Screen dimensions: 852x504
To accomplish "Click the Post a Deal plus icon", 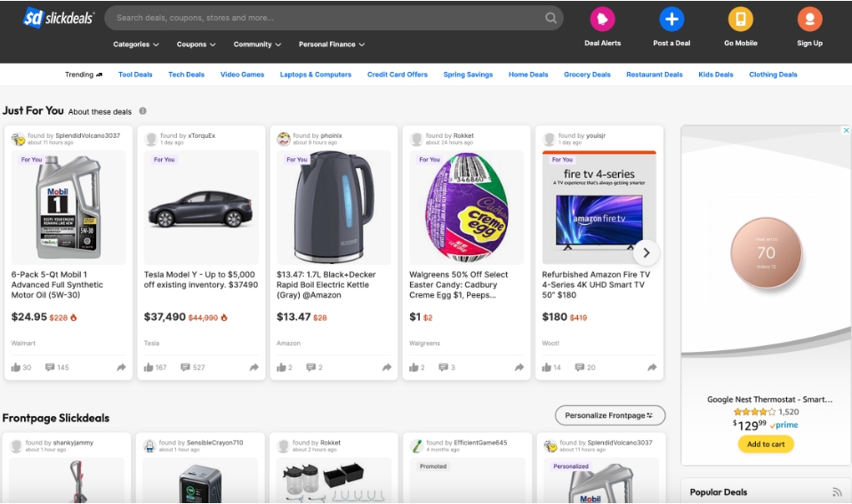I will (671, 19).
